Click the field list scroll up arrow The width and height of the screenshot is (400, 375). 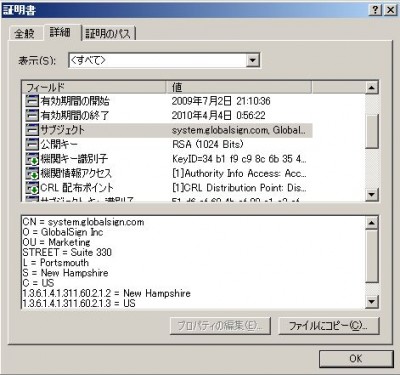click(372, 88)
